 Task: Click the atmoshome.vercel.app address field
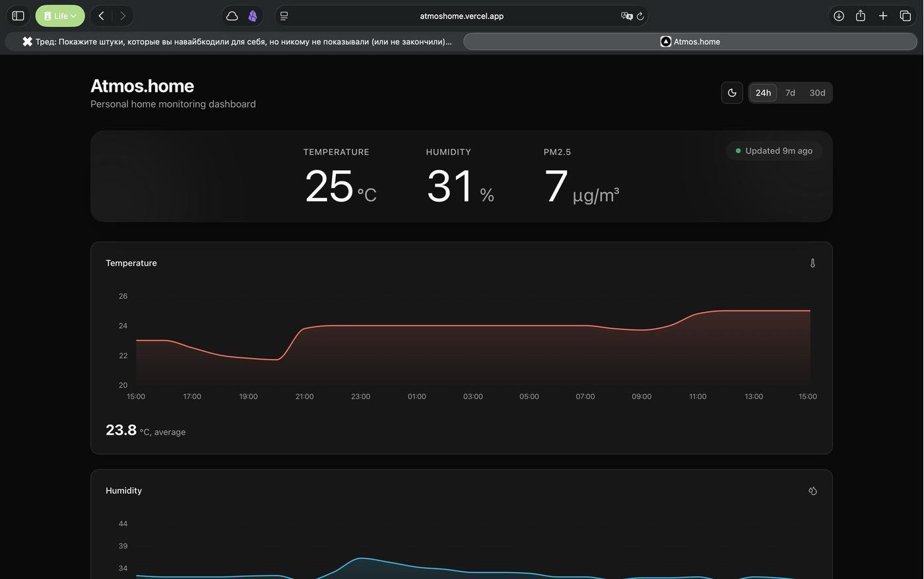click(x=461, y=16)
